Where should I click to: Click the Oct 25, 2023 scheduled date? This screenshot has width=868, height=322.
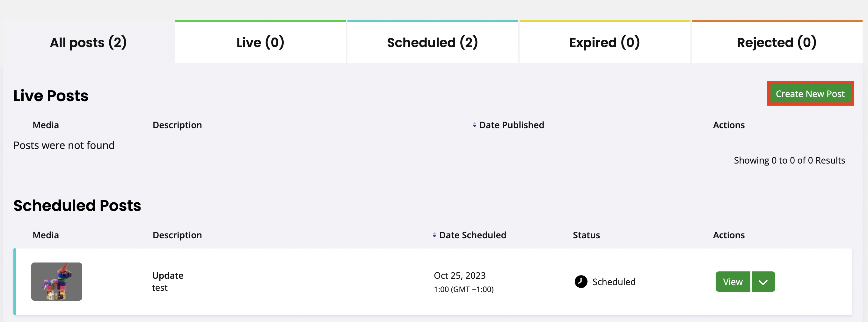[459, 276]
